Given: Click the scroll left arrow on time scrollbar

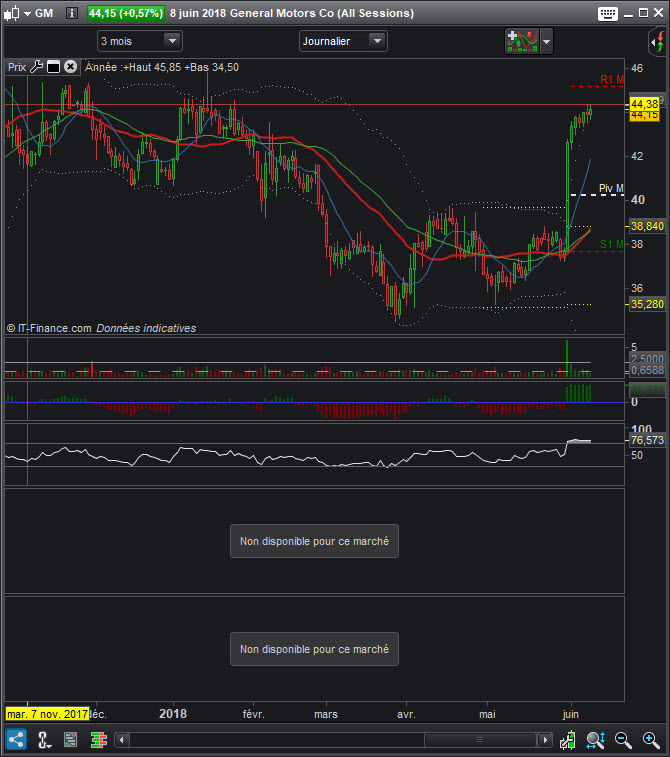Looking at the screenshot, I should coord(122,740).
